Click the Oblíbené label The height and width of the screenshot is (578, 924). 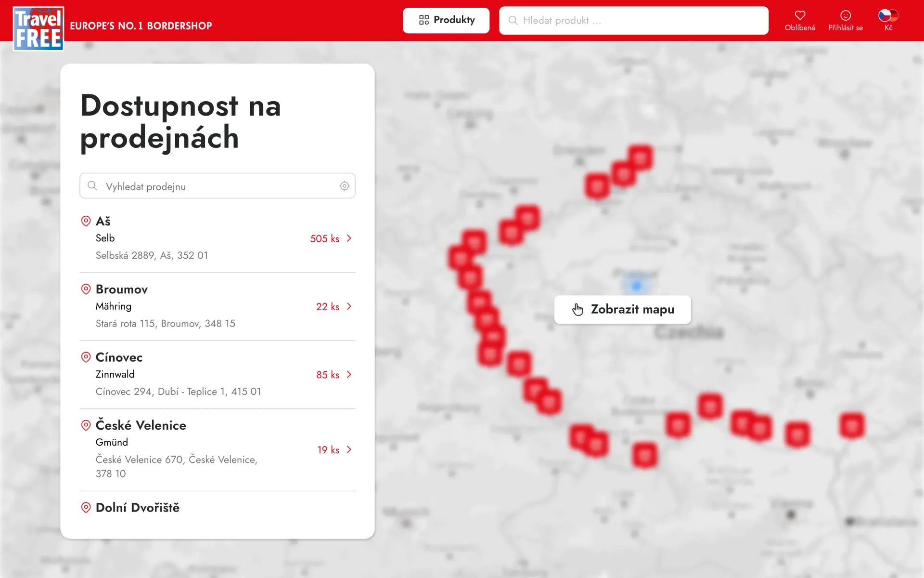point(800,27)
